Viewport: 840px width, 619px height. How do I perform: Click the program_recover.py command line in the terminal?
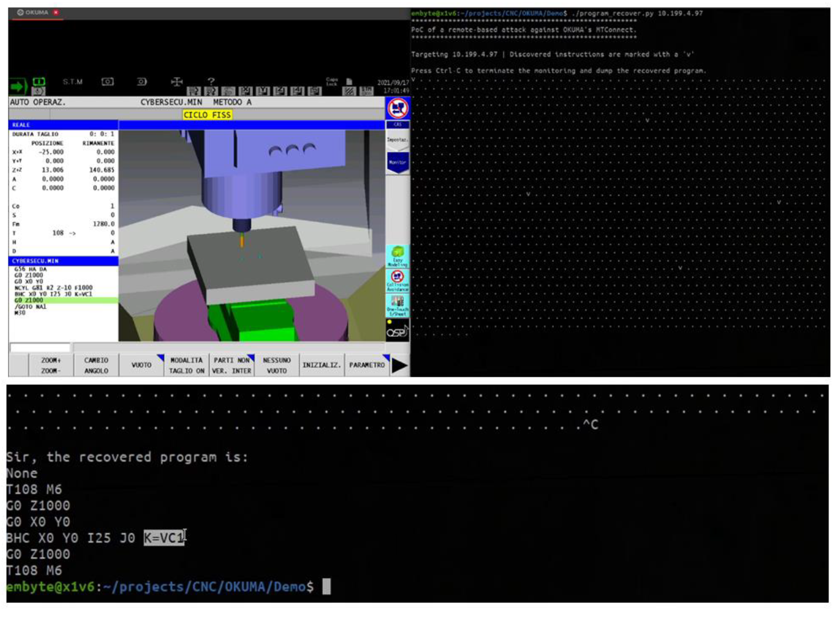pos(557,13)
